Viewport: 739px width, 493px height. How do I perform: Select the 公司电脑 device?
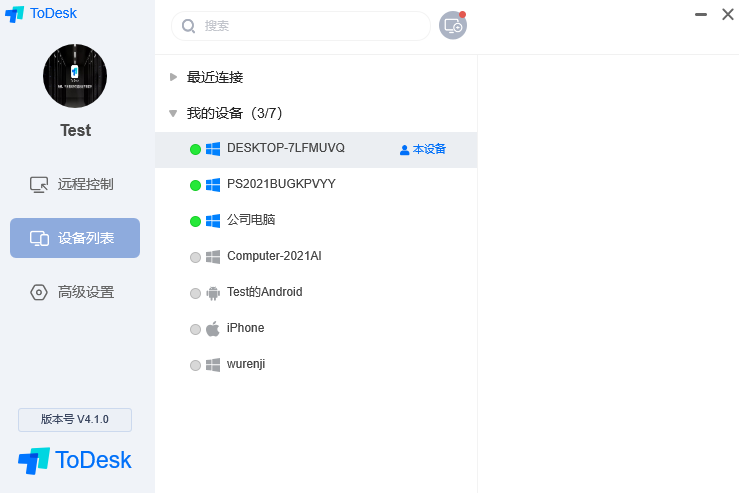316,221
